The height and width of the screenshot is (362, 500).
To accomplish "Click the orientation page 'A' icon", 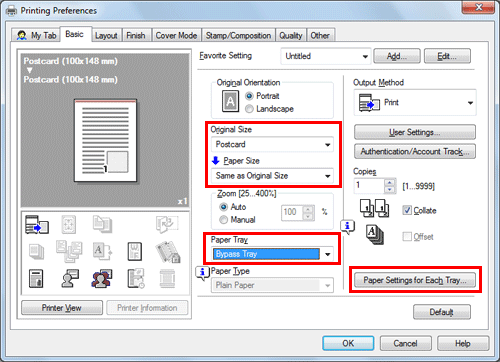I will [x=230, y=101].
